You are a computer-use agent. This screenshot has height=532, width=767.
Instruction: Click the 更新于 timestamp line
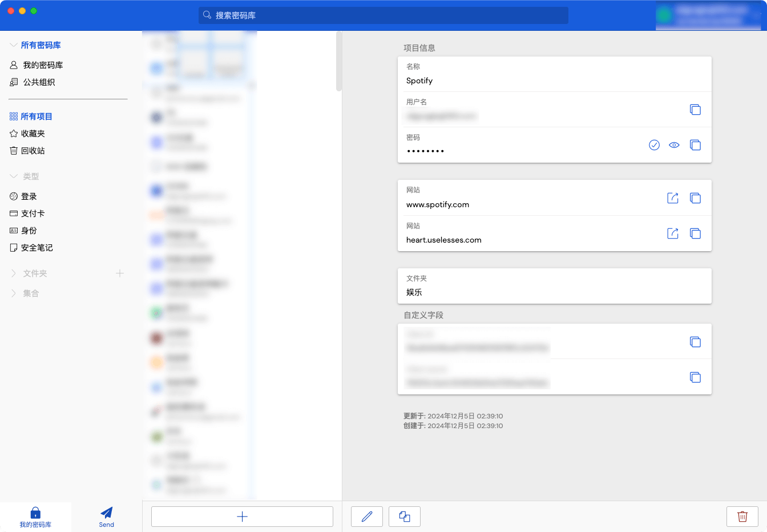[x=453, y=416]
